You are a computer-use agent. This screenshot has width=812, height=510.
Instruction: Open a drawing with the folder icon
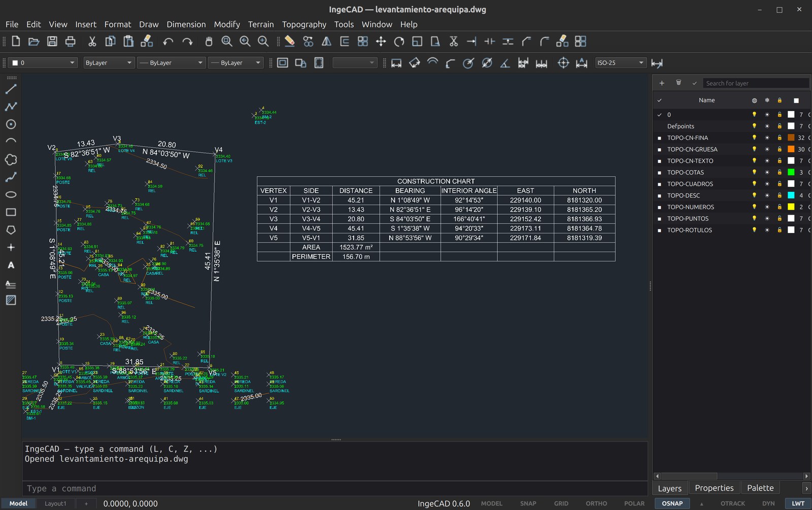coord(33,41)
